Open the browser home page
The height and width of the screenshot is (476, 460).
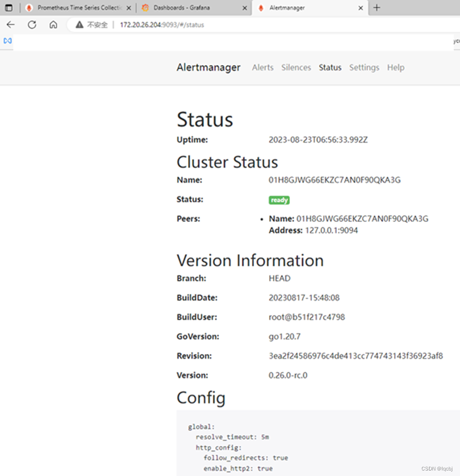[53, 24]
